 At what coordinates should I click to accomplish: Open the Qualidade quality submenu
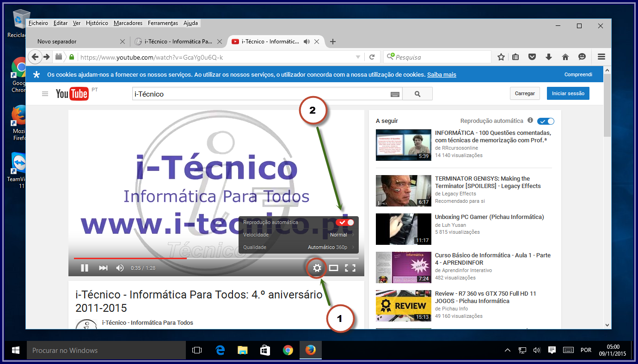299,247
